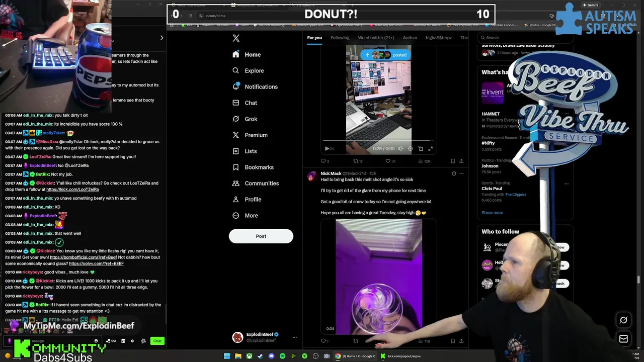Go to Home in X sidebar
Image resolution: width=644 pixels, height=362 pixels.
247,54
